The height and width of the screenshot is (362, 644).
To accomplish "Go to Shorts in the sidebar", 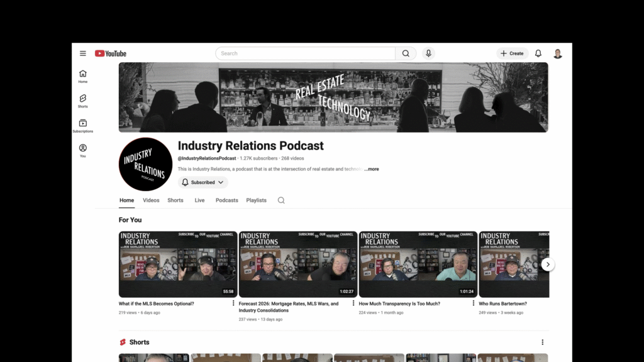I will pos(83,101).
